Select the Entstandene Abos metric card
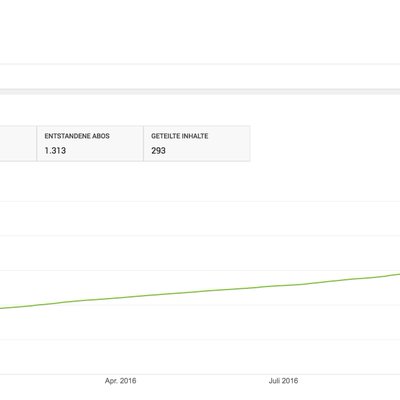The height and width of the screenshot is (400, 400). tap(90, 143)
